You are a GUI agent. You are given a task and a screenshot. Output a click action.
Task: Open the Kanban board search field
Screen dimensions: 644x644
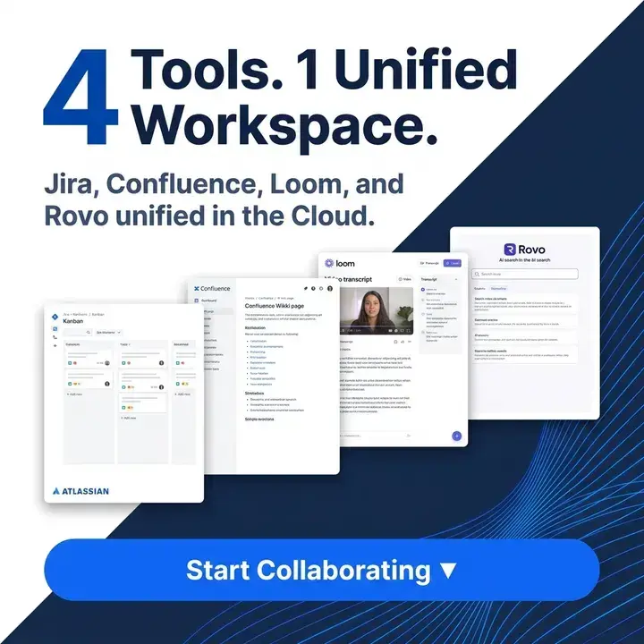coord(77,332)
